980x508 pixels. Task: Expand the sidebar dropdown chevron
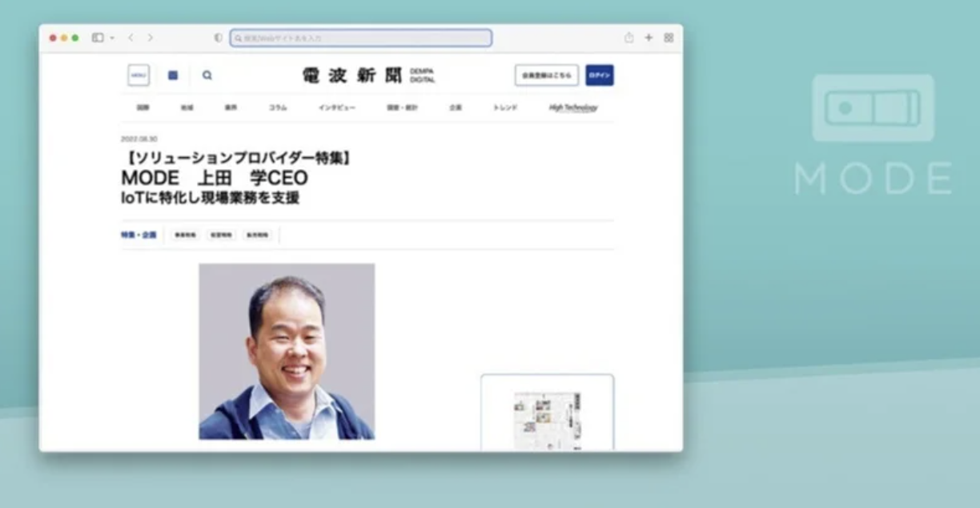(x=112, y=38)
